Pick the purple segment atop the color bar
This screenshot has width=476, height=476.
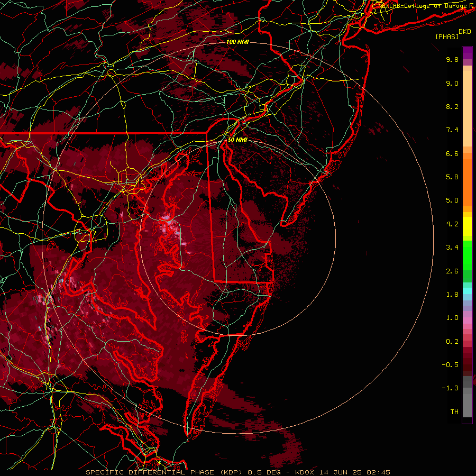tap(467, 53)
